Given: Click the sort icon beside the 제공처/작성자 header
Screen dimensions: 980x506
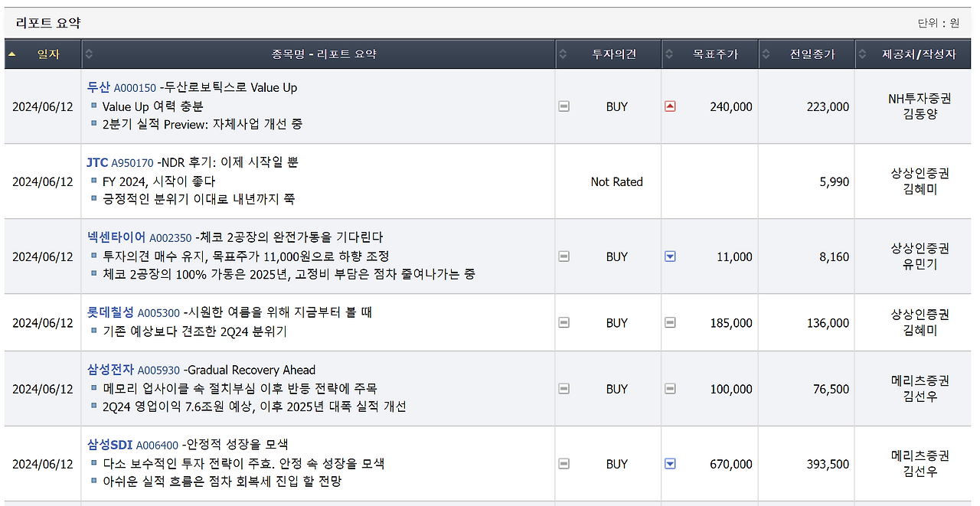Looking at the screenshot, I should point(864,54).
